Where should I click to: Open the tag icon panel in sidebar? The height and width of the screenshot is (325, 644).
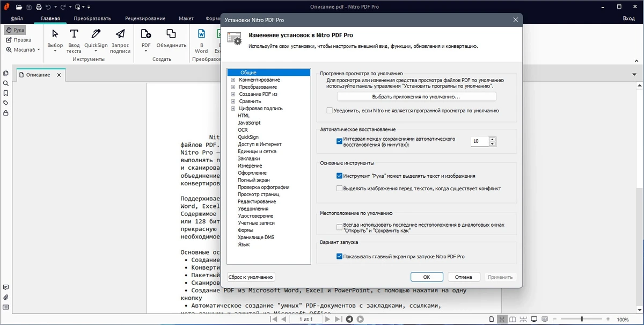6,103
